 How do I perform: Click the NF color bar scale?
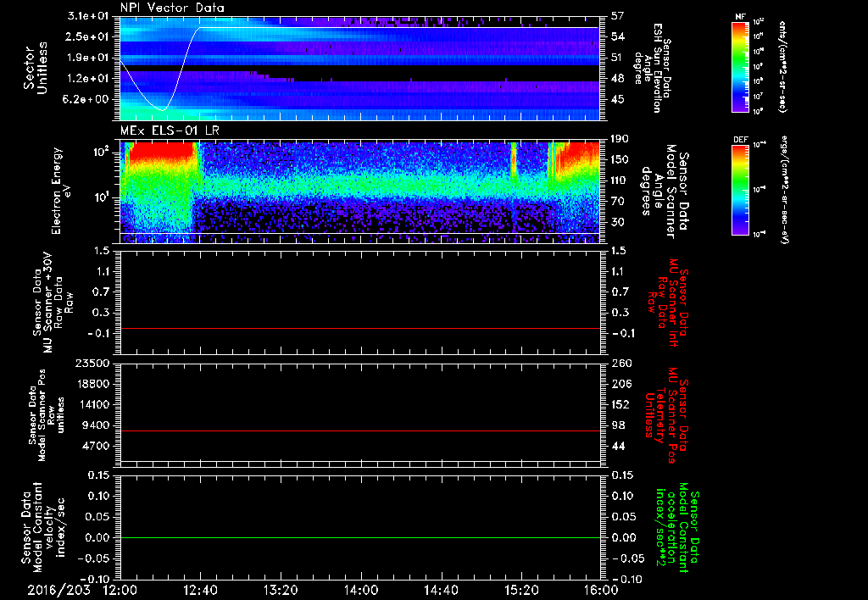(x=740, y=66)
